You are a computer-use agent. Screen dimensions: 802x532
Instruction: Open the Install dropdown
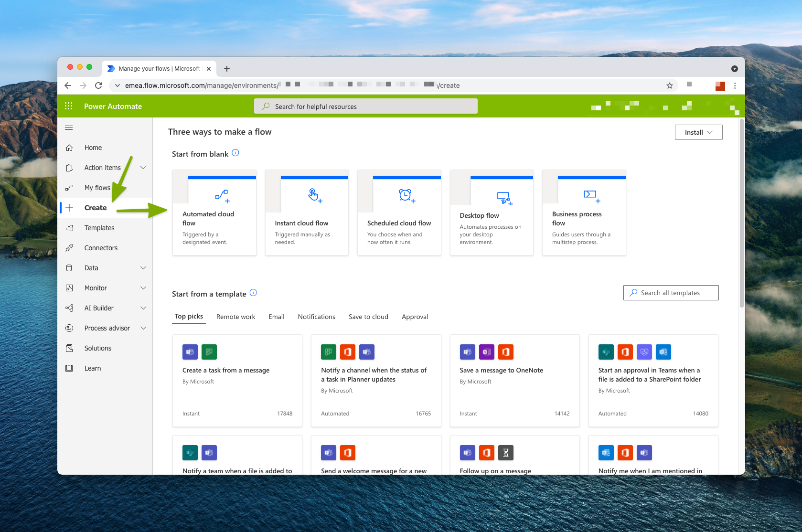coord(698,132)
